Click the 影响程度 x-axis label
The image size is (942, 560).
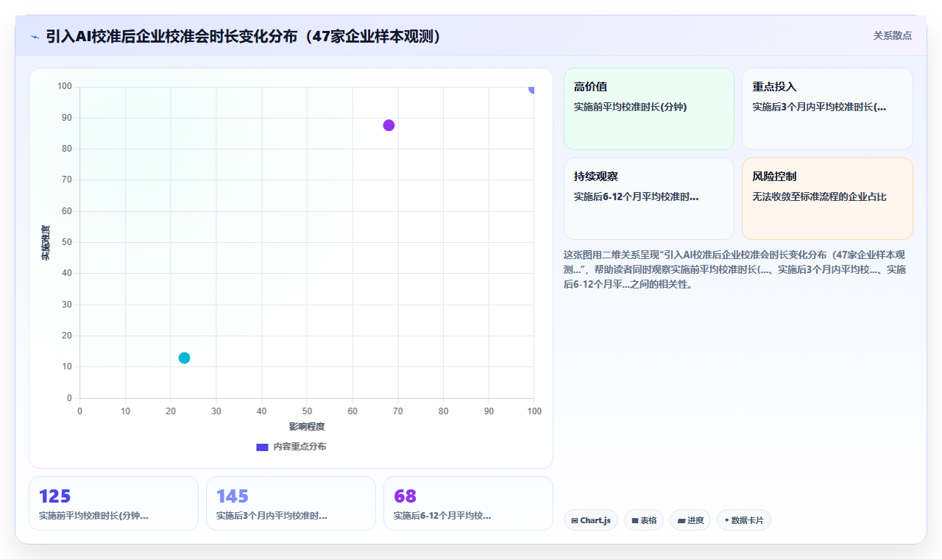[x=307, y=426]
